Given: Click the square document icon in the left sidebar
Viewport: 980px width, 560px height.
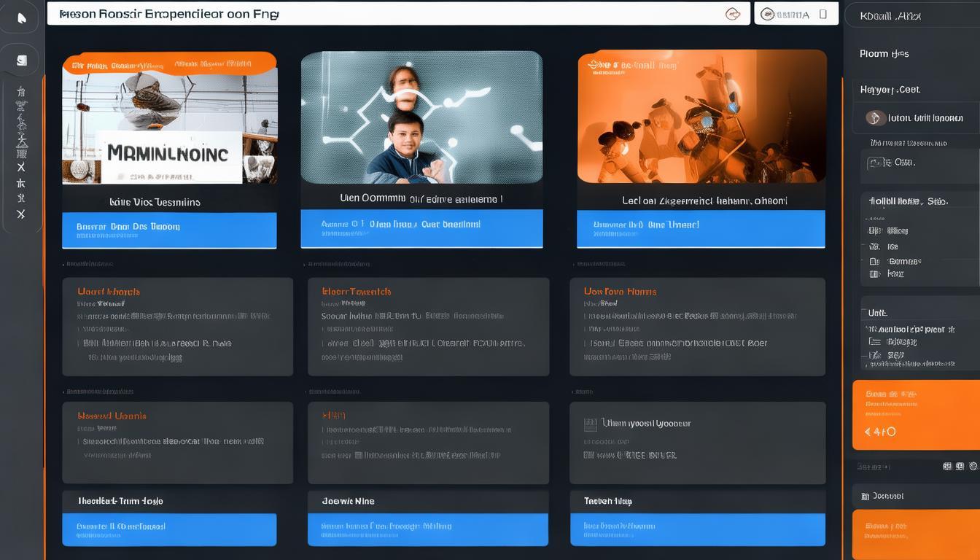Looking at the screenshot, I should 22,61.
